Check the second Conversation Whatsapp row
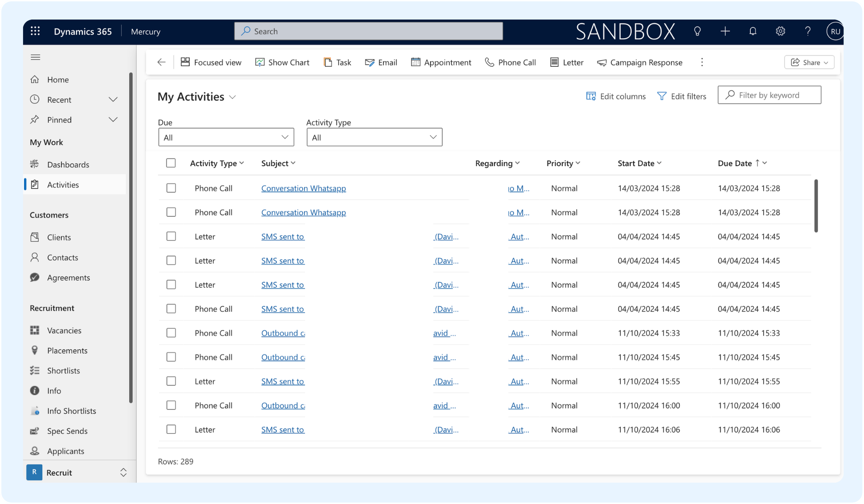 tap(171, 212)
